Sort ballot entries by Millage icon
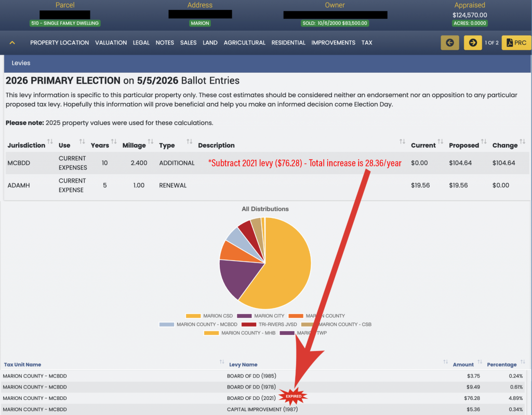 pos(150,142)
